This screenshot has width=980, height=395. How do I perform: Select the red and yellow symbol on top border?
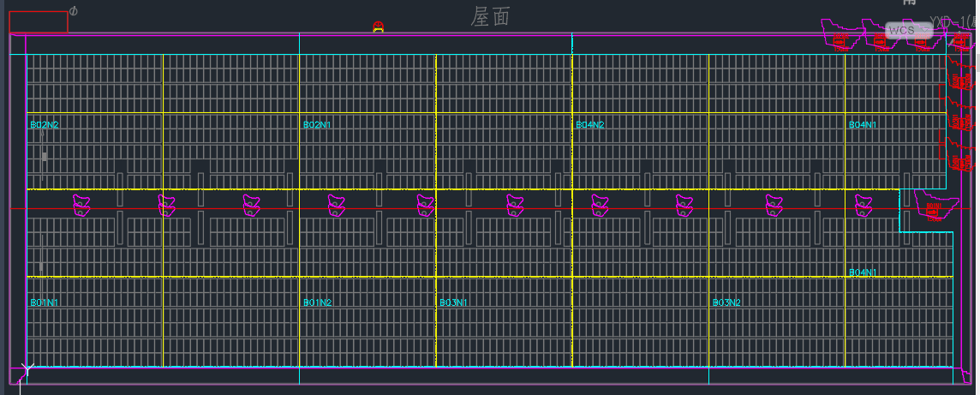[378, 27]
